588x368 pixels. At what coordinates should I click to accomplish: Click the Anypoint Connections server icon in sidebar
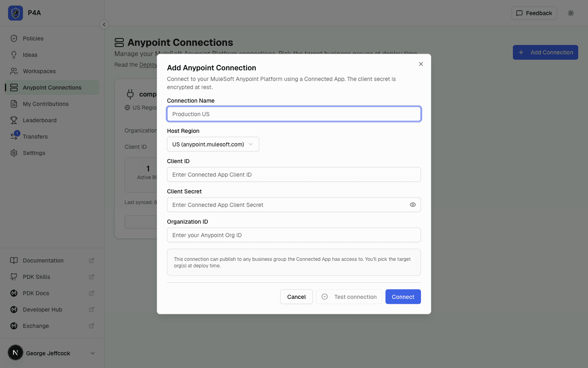tap(14, 88)
